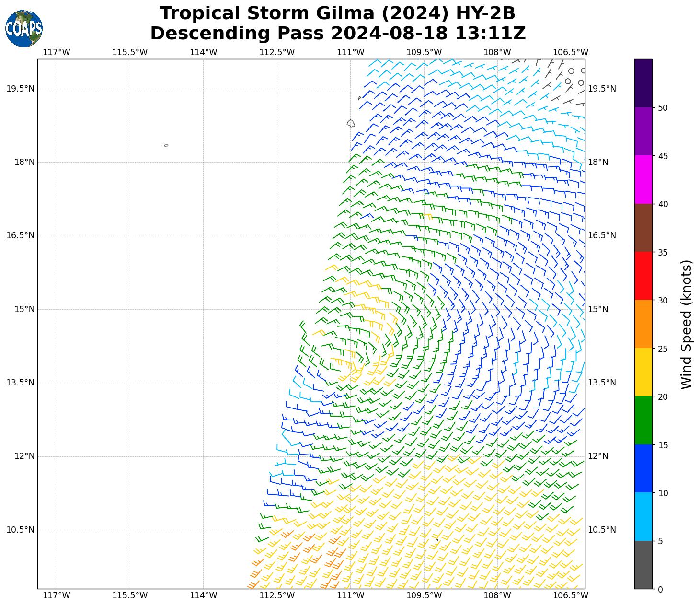
Task: Click the top 108°W longitude label
Action: (497, 52)
